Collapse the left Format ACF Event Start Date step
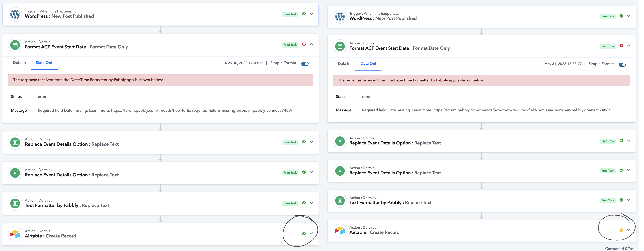 (311, 44)
